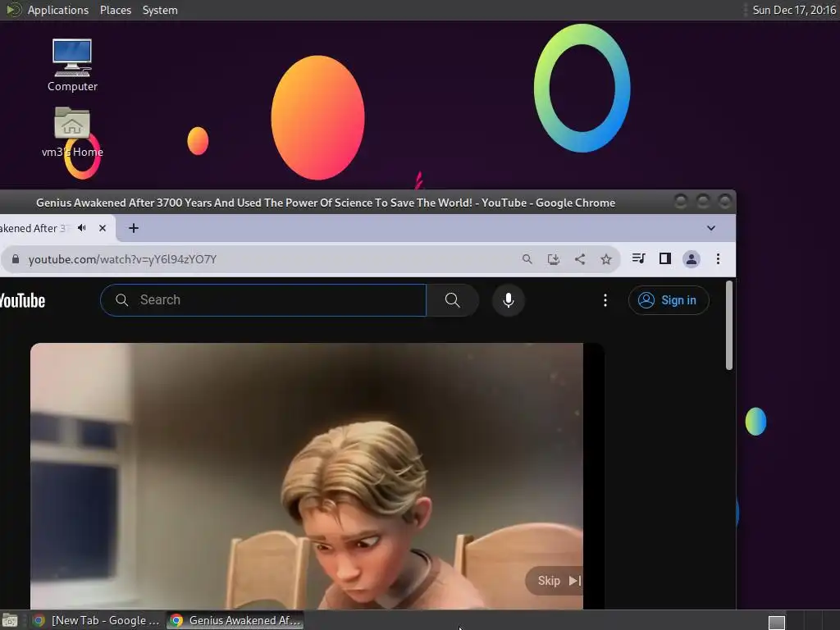Bookmark this tab with the star
The image size is (840, 630).
pos(606,259)
